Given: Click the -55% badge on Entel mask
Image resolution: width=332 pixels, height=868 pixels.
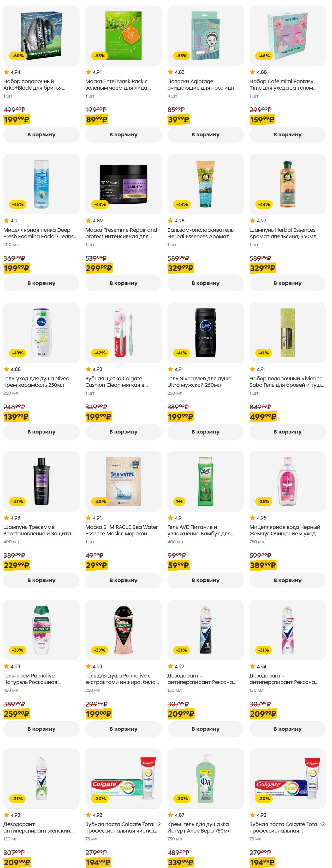Looking at the screenshot, I should [100, 56].
